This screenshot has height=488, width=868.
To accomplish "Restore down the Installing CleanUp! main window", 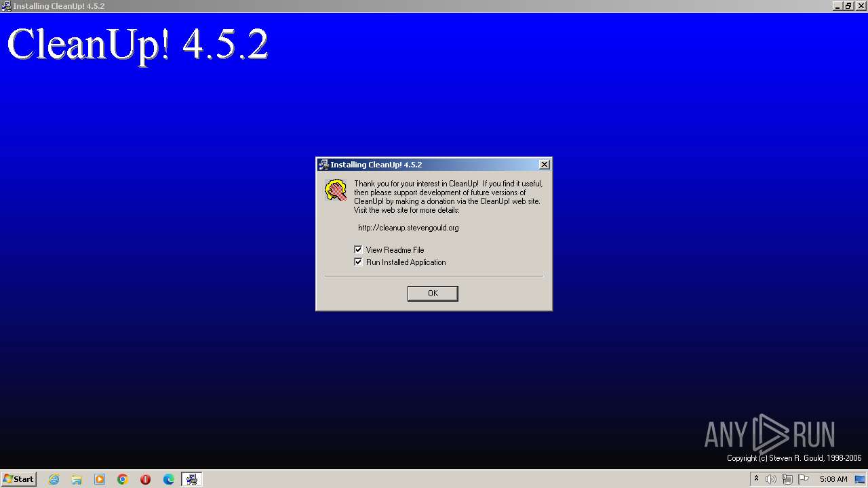I will (848, 6).
